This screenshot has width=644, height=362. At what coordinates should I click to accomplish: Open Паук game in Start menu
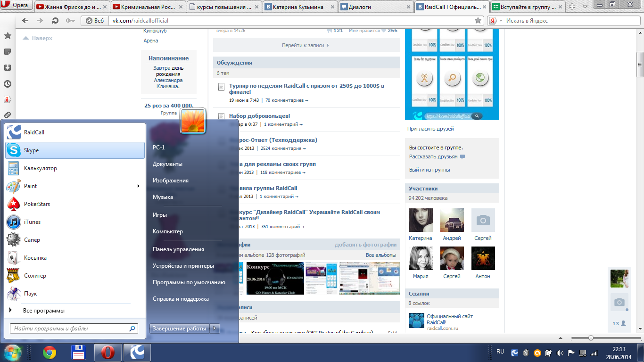[75, 294]
